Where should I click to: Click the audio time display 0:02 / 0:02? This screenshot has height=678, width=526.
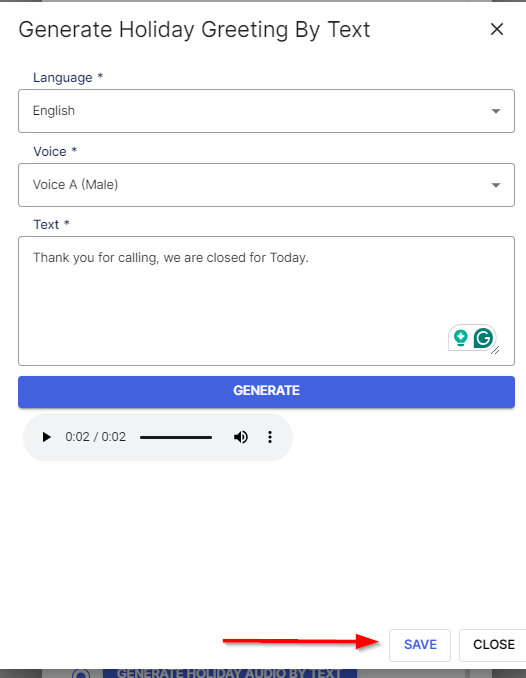point(96,437)
